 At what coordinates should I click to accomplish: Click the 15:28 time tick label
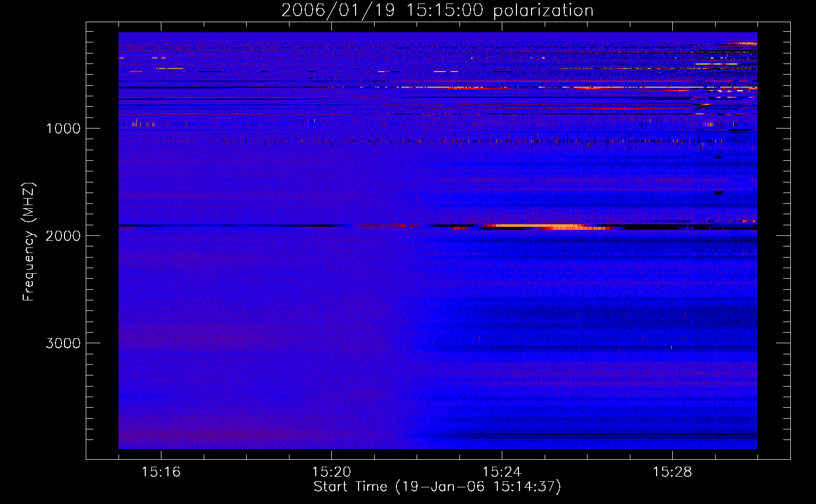point(672,472)
